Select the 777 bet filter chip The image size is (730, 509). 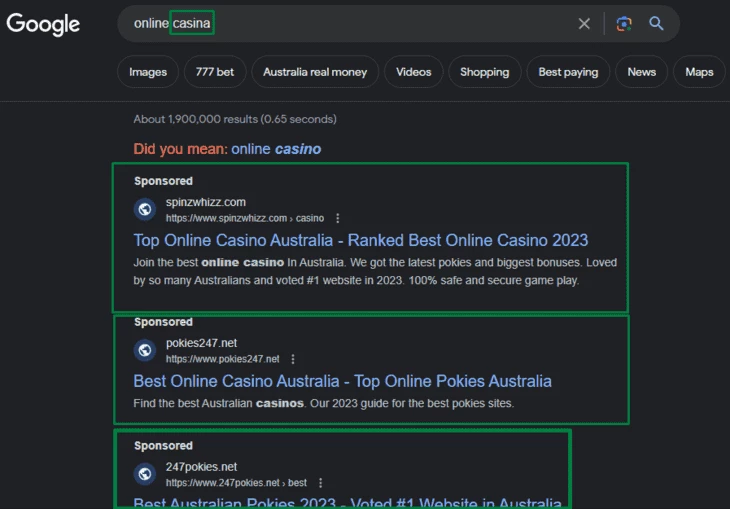click(215, 72)
